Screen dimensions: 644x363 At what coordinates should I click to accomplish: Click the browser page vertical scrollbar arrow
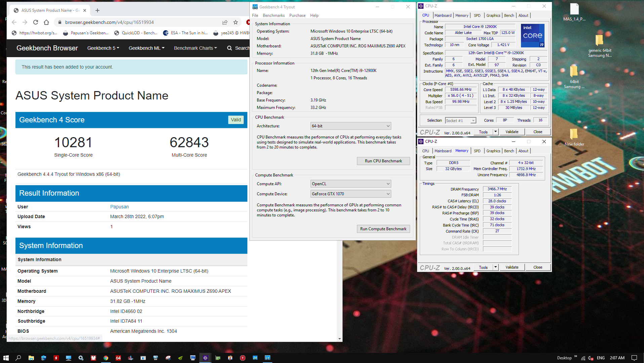pyautogui.click(x=339, y=339)
